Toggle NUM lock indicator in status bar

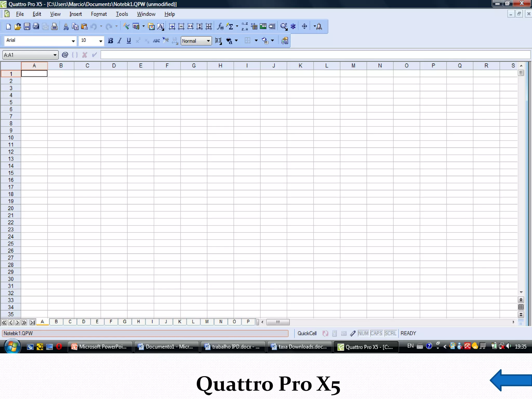coord(363,333)
